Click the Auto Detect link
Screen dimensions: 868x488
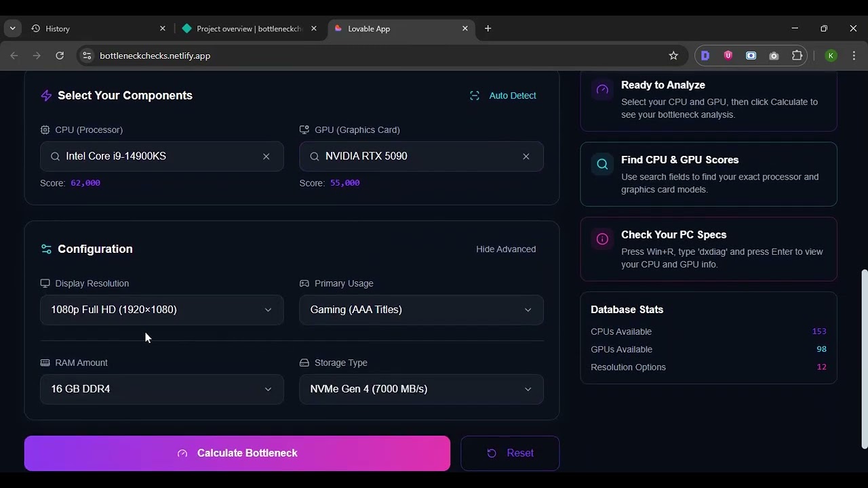(x=503, y=96)
